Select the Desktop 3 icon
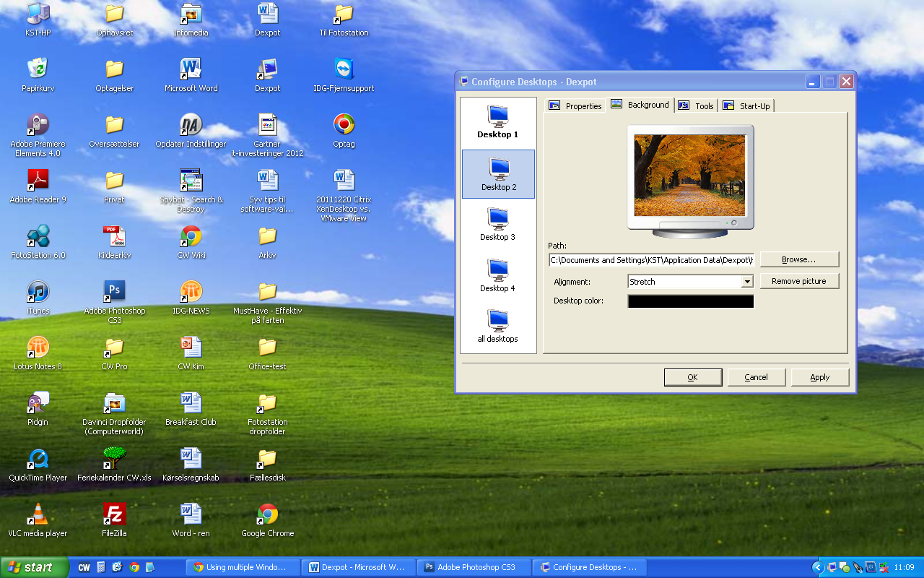 point(498,224)
